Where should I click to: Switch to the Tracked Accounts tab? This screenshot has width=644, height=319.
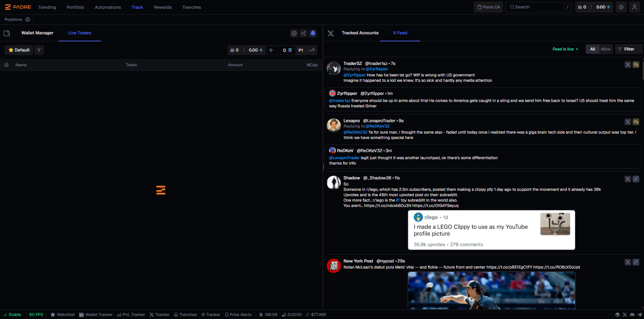click(360, 33)
